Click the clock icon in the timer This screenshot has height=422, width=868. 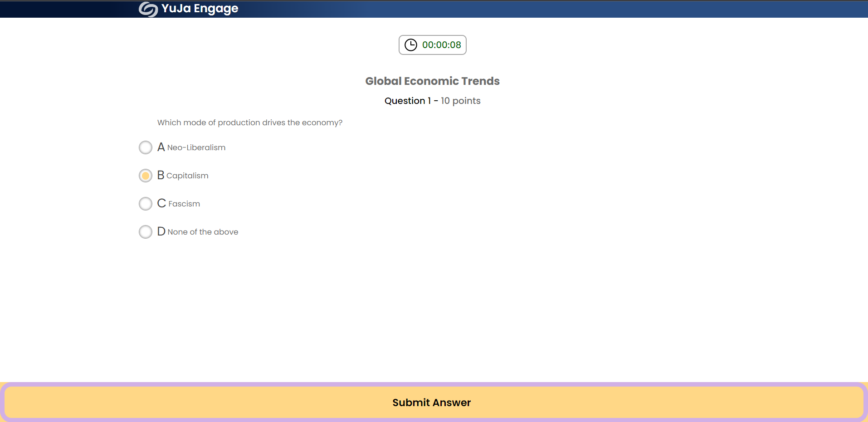point(410,45)
